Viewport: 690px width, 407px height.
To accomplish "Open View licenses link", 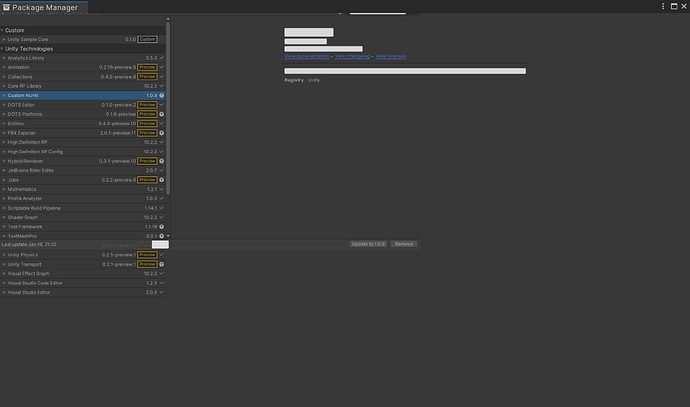I will pyautogui.click(x=391, y=56).
